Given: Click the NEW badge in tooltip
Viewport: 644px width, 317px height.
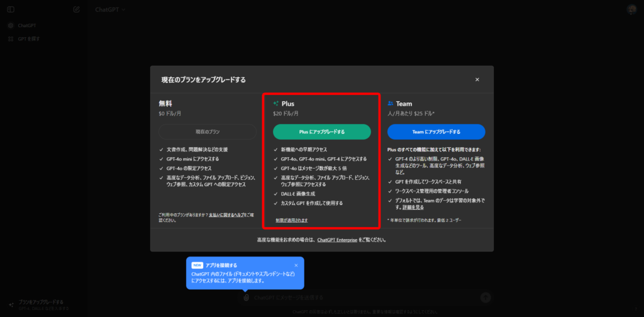Looking at the screenshot, I should tap(197, 265).
